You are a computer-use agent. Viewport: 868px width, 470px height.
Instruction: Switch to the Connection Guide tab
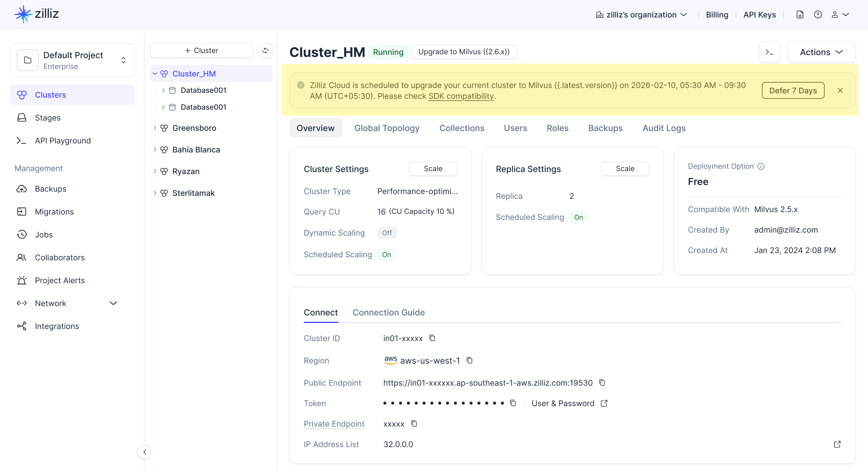click(x=388, y=312)
